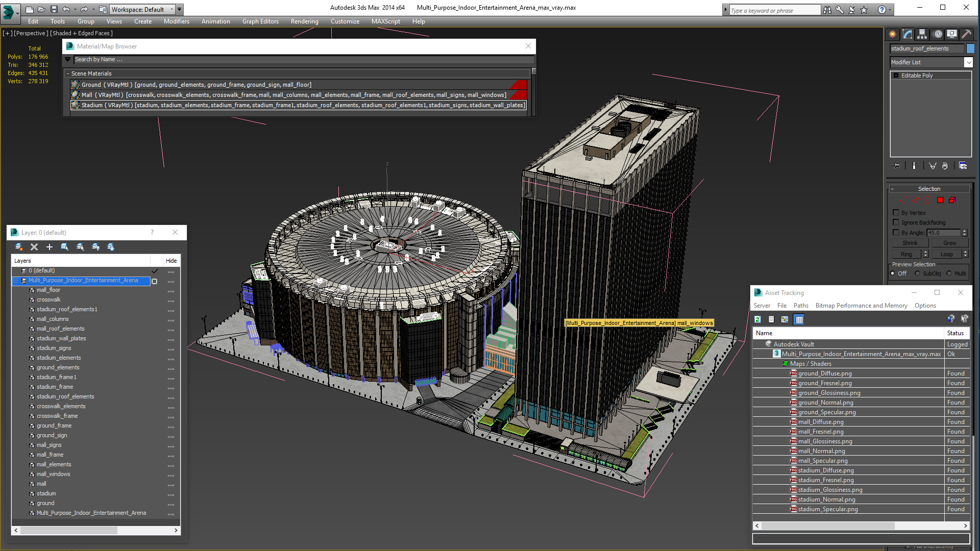Open the Paths menu in Asset Tracking

coord(800,306)
